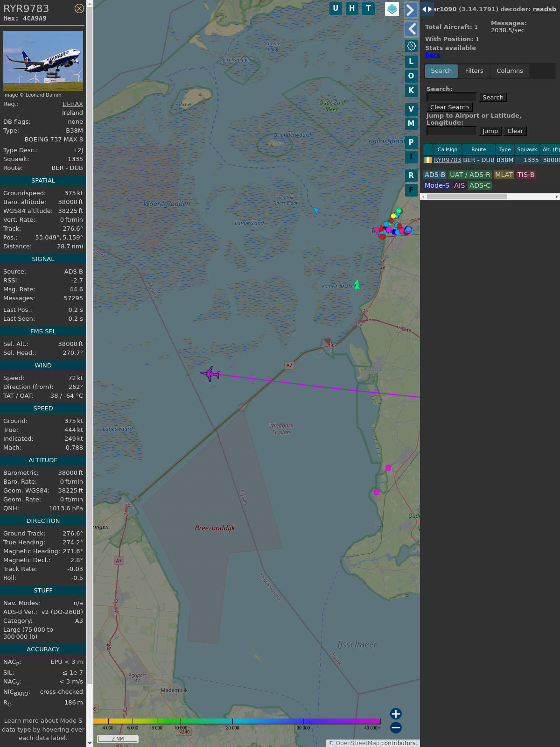Sort table by Callsign column
The height and width of the screenshot is (747, 560).
(x=448, y=149)
